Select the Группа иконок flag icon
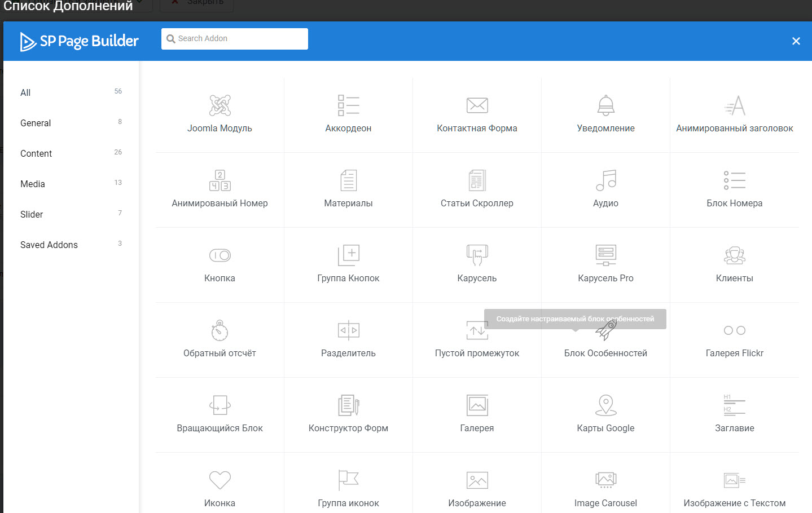 348,480
